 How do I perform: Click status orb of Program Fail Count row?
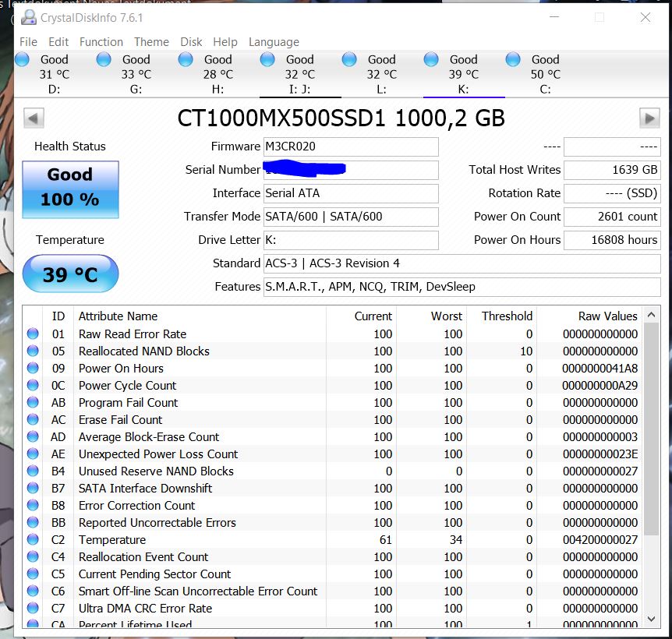33,402
